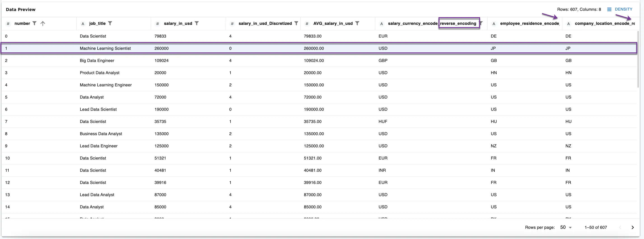
Task: Filter the salary_in_usd column
Action: click(x=197, y=23)
